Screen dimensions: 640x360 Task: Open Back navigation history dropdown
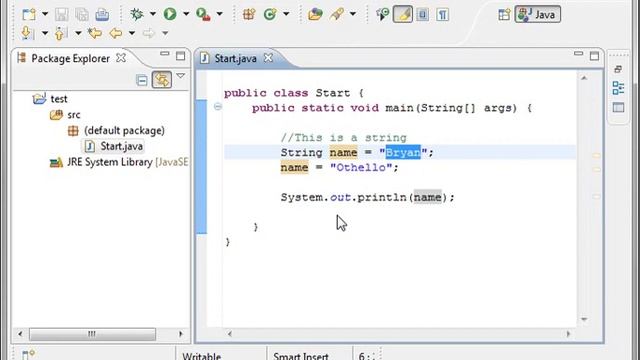[132, 33]
